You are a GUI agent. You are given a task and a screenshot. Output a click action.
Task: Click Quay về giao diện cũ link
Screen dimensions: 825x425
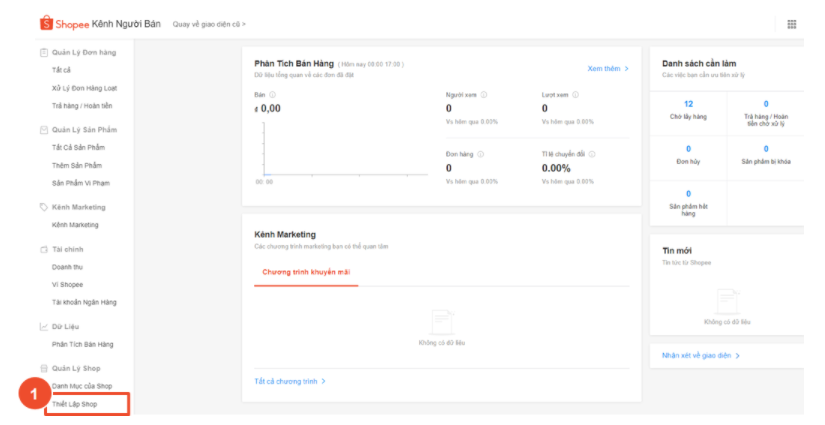point(209,23)
